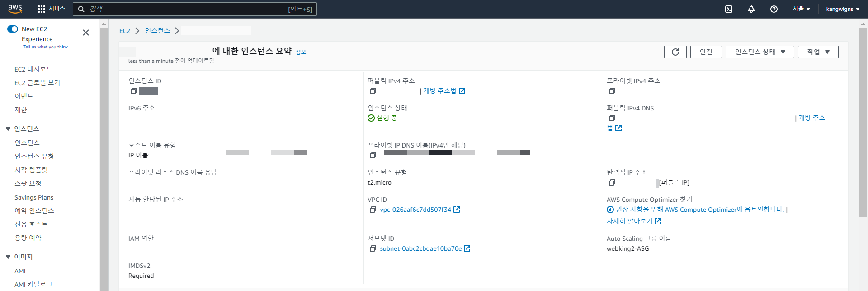
Task: Copy the private IPv4 address
Action: click(612, 91)
